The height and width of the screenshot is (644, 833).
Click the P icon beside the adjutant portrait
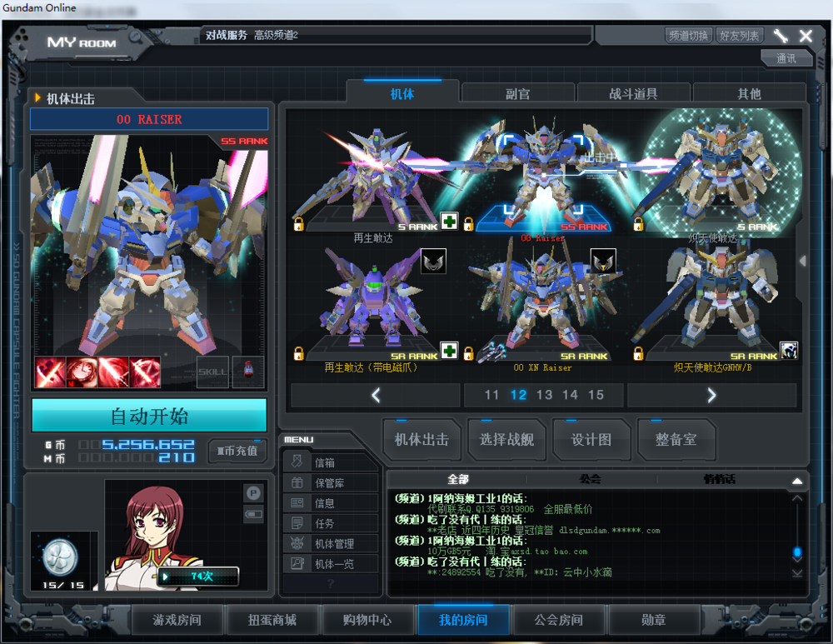(x=253, y=493)
